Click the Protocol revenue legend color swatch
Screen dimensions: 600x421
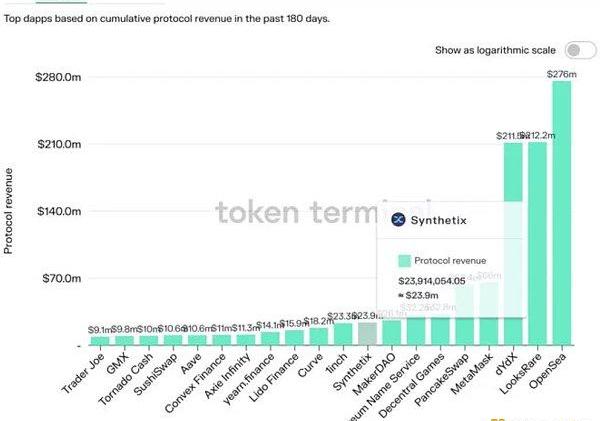[x=404, y=259]
